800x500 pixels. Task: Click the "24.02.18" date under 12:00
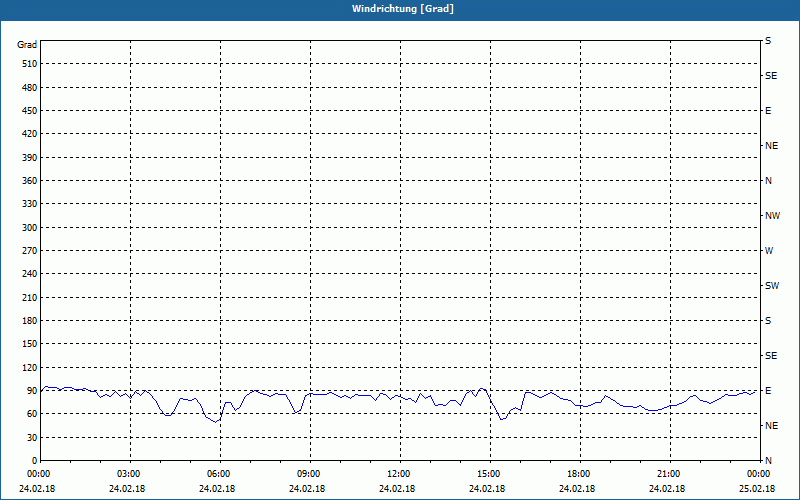click(x=397, y=489)
